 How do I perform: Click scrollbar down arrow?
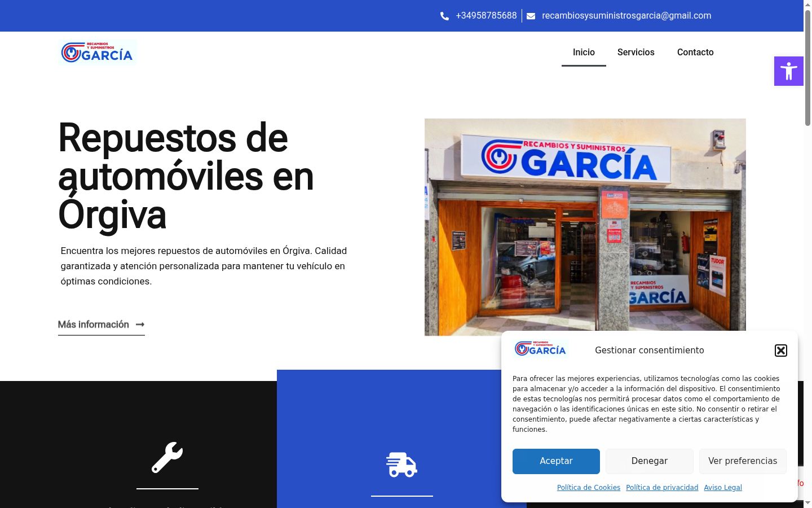(x=807, y=503)
